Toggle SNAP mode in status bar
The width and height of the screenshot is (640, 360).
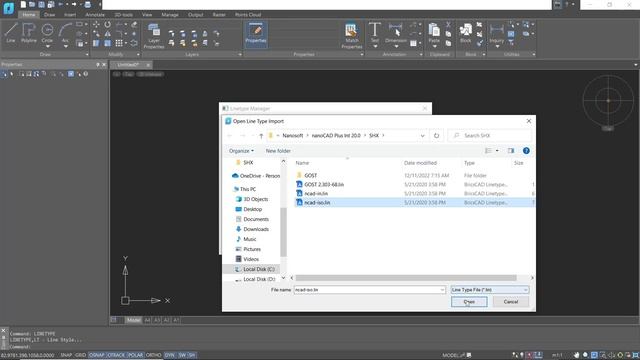[x=66, y=355]
